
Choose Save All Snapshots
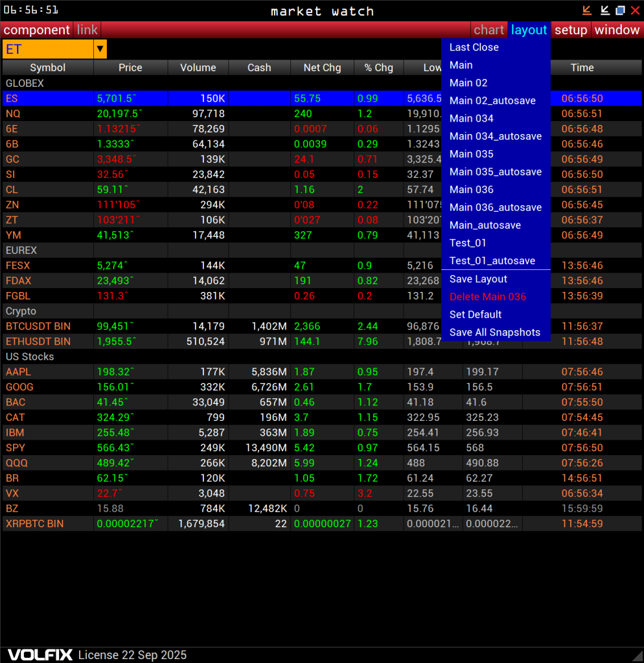494,332
